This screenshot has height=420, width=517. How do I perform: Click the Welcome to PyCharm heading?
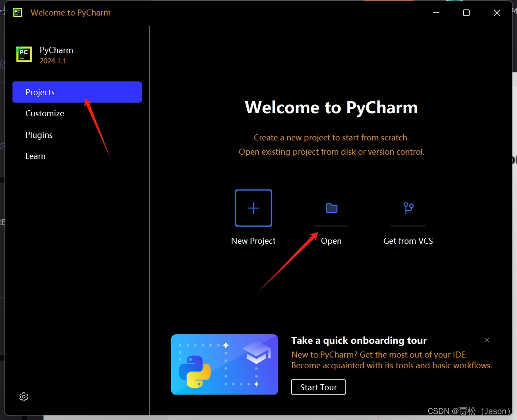click(x=331, y=107)
